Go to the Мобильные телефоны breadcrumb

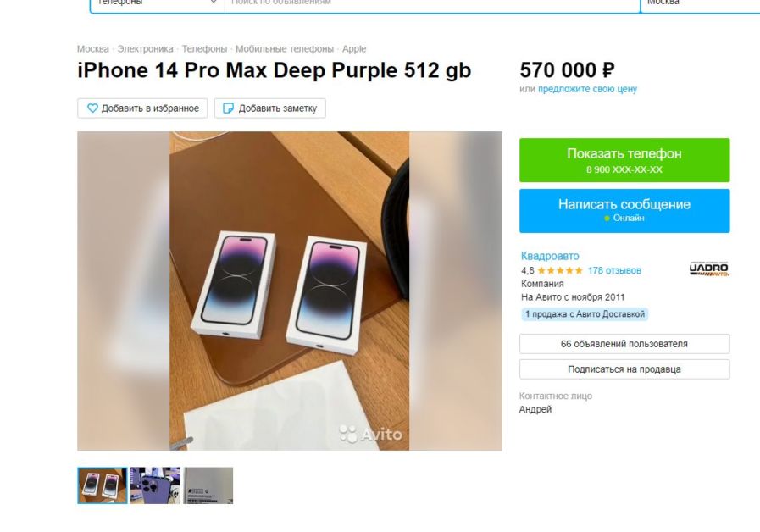click(285, 49)
